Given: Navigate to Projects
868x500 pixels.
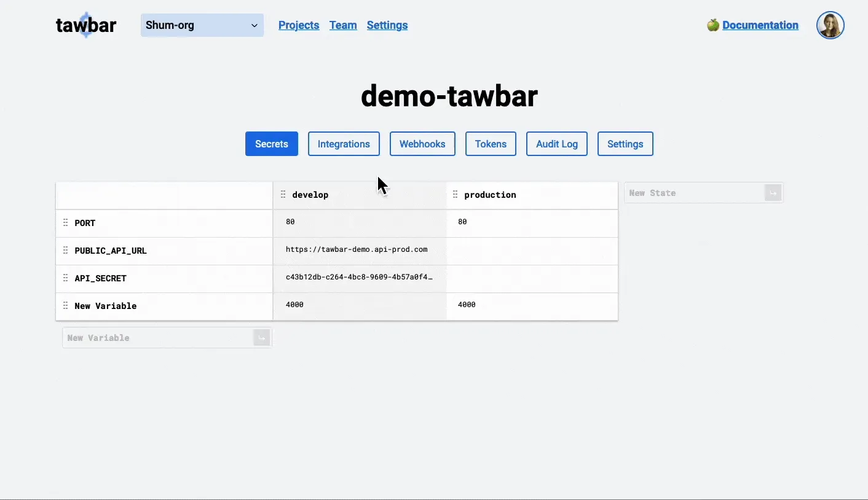Looking at the screenshot, I should [299, 25].
